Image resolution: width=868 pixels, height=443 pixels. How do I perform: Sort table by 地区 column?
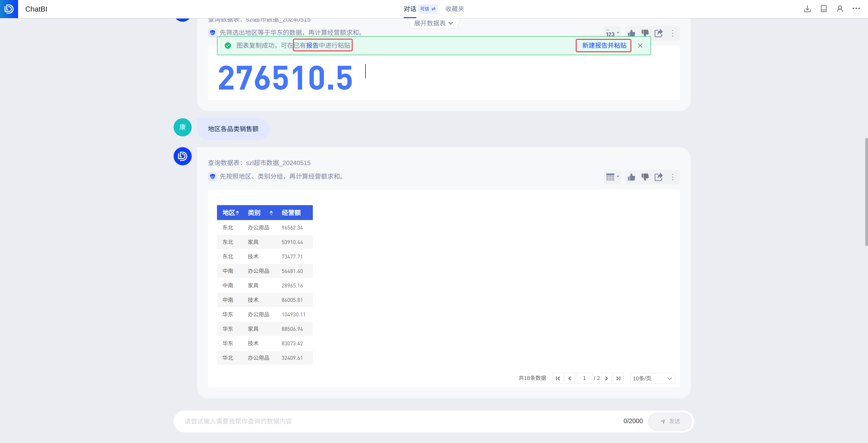coord(237,213)
